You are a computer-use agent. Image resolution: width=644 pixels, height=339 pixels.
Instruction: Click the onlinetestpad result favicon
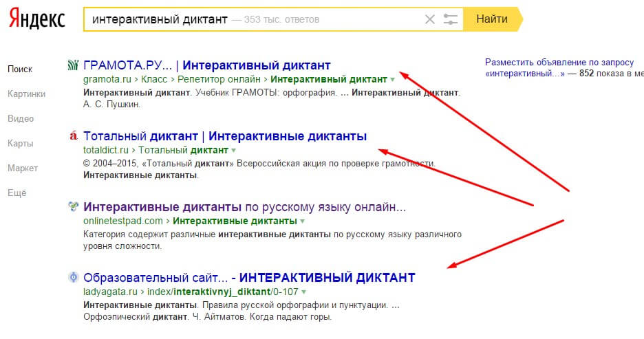click(73, 206)
